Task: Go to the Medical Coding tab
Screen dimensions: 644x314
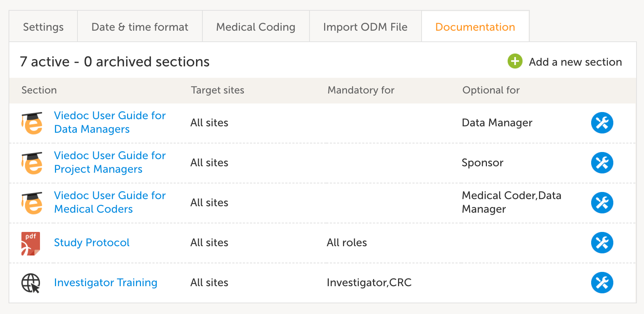Action: pyautogui.click(x=256, y=27)
